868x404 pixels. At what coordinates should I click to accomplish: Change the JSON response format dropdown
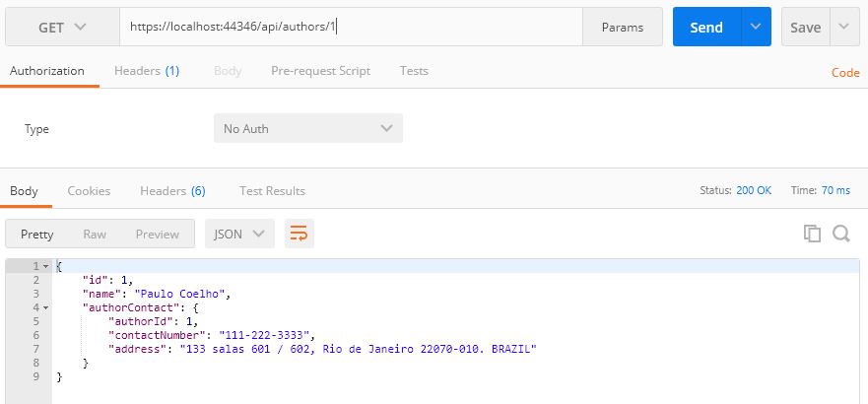(x=239, y=234)
